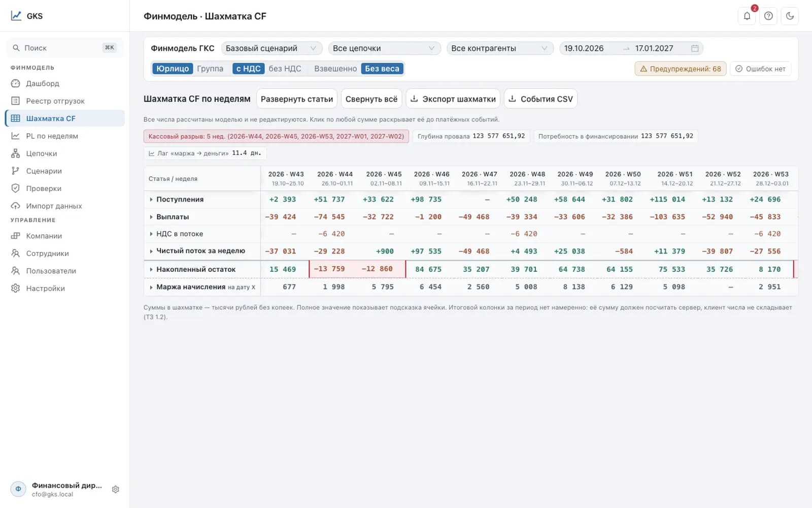Open the Все контрагенты dropdown
The width and height of the screenshot is (812, 508).
click(500, 48)
